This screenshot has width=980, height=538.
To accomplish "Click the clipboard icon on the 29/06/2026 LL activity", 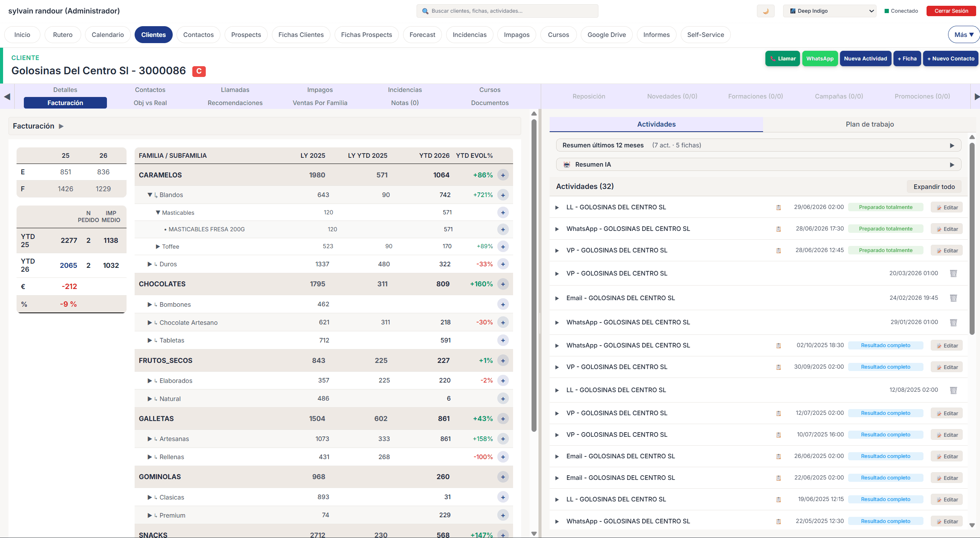I will click(778, 207).
